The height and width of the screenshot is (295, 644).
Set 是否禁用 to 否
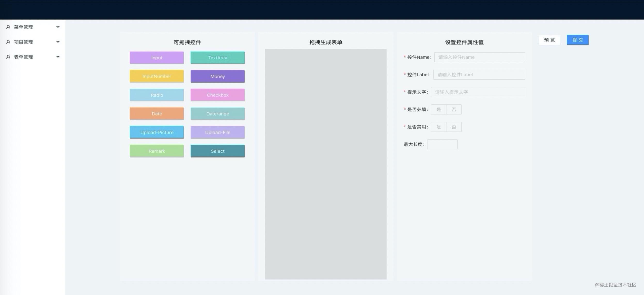[x=454, y=127]
